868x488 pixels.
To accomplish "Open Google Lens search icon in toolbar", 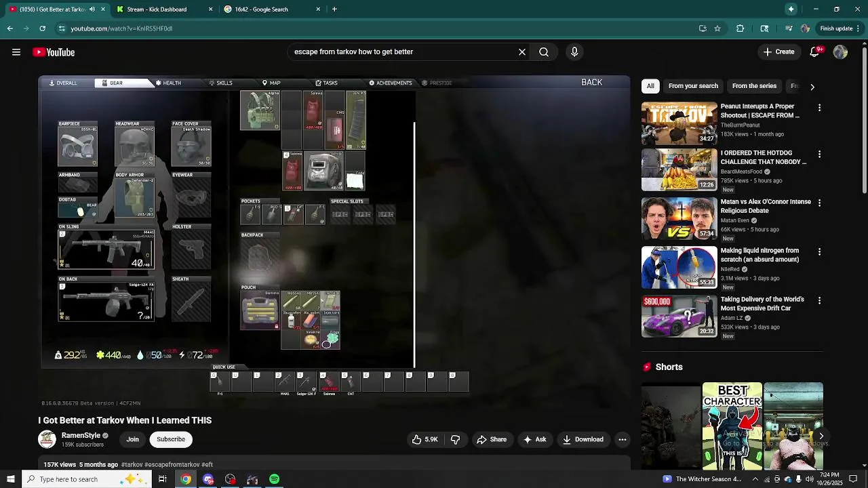I will coord(764,28).
